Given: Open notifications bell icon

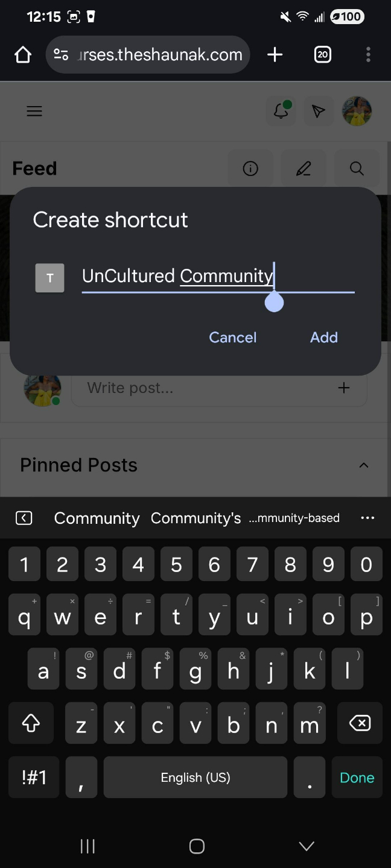Looking at the screenshot, I should pos(281,111).
